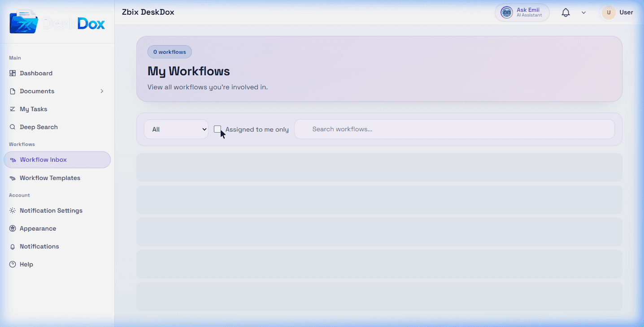Screen dimensions: 644x327
Task: Click the Appearance palette icon
Action: 13,228
